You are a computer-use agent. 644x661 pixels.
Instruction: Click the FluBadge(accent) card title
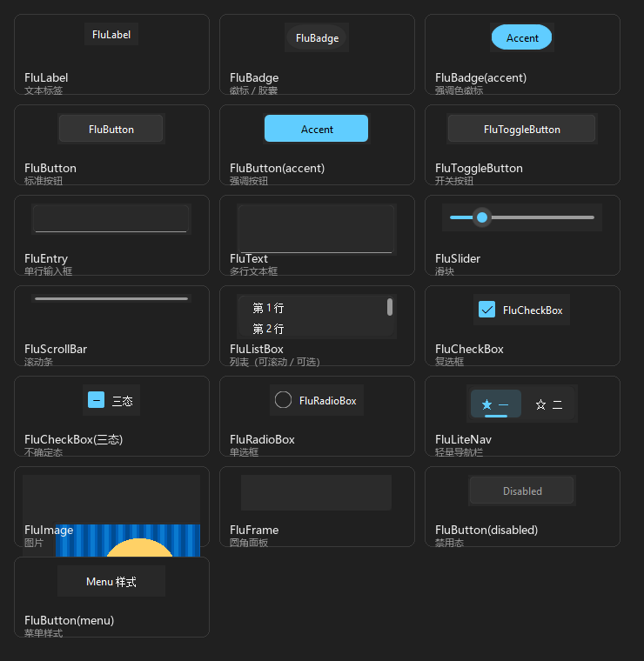[x=480, y=77]
